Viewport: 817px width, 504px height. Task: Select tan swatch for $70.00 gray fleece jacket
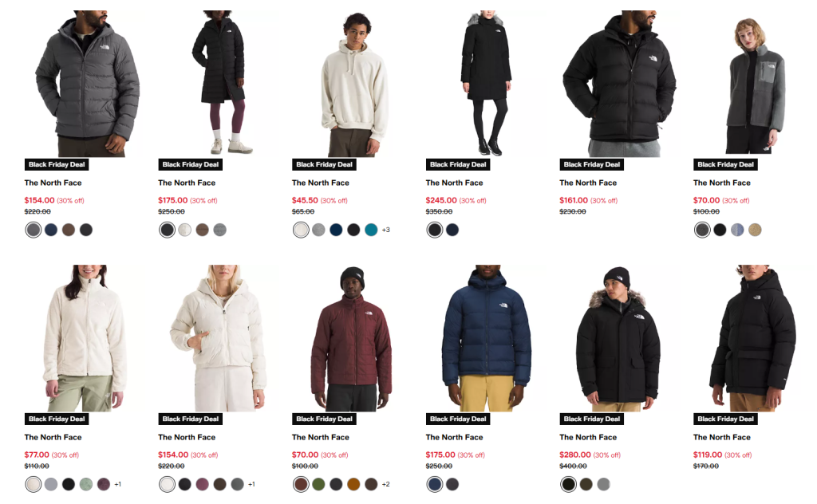click(755, 230)
